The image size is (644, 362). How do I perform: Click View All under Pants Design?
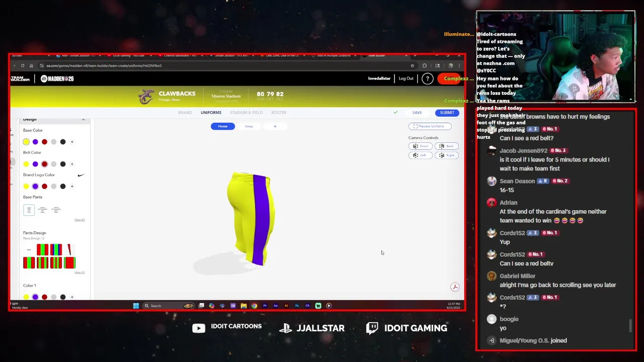pyautogui.click(x=79, y=273)
